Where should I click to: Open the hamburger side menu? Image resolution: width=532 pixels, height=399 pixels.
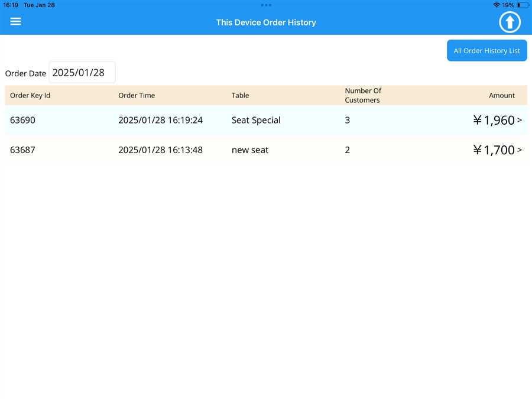(16, 22)
